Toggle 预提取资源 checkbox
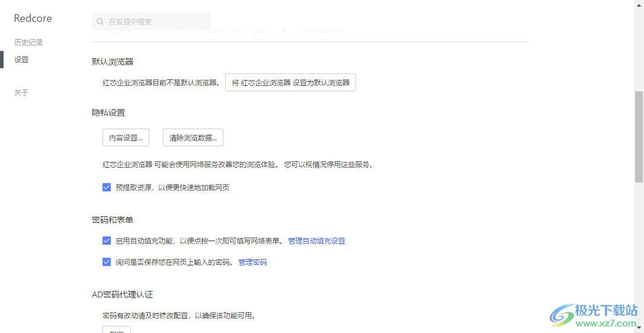 (107, 187)
